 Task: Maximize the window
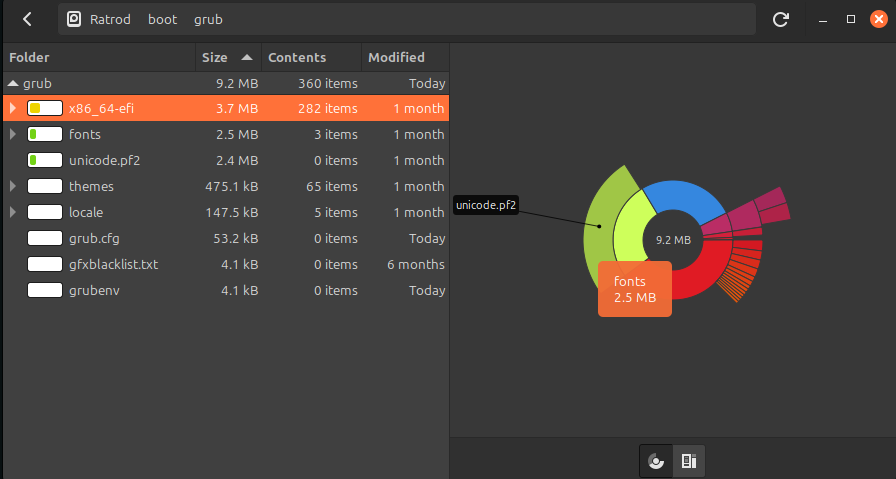[x=851, y=19]
